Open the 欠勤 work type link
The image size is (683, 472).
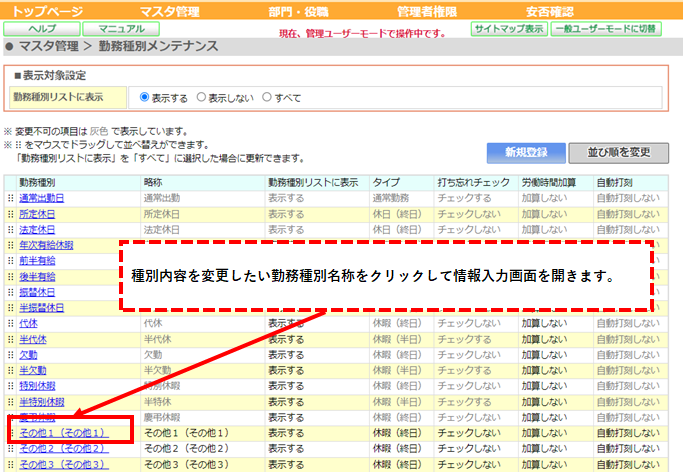tap(28, 355)
